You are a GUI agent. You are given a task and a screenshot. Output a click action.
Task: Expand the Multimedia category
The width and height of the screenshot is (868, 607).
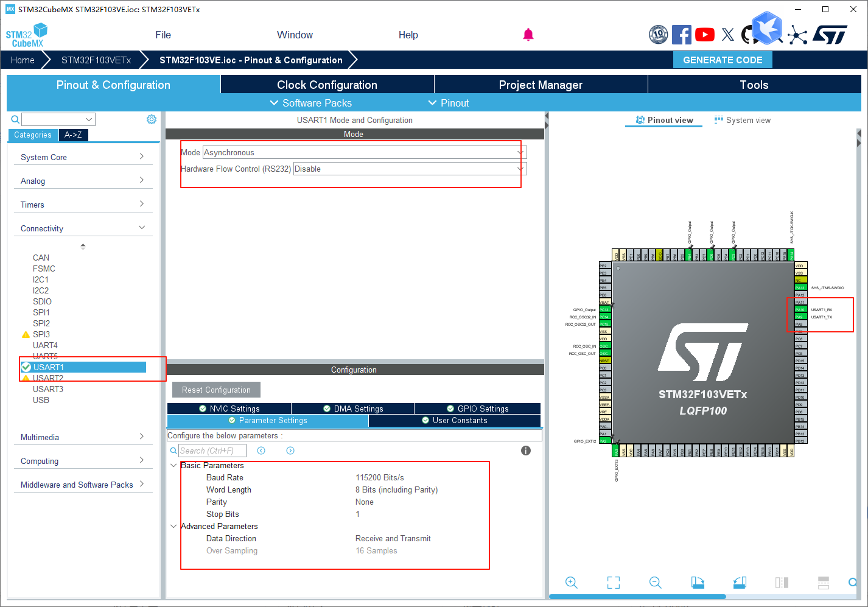pyautogui.click(x=83, y=437)
